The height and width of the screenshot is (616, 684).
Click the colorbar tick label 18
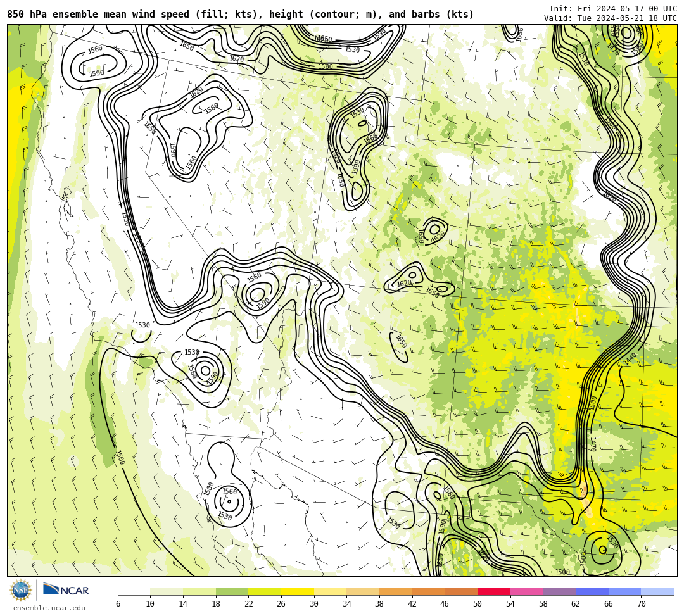click(216, 604)
